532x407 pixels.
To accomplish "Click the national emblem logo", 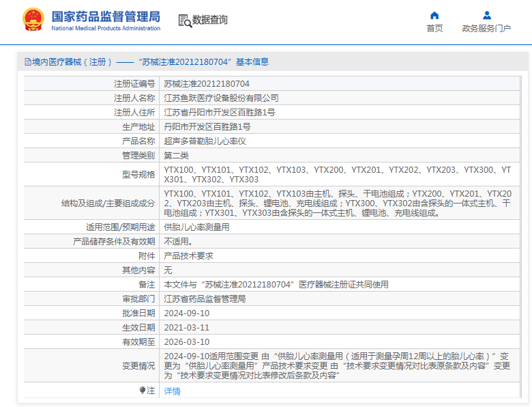I will click(33, 20).
